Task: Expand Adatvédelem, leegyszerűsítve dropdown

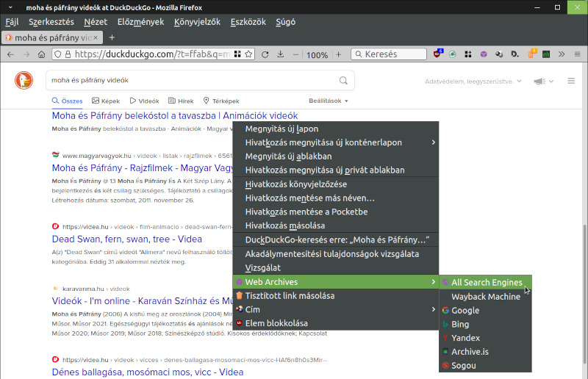Action: (473, 82)
